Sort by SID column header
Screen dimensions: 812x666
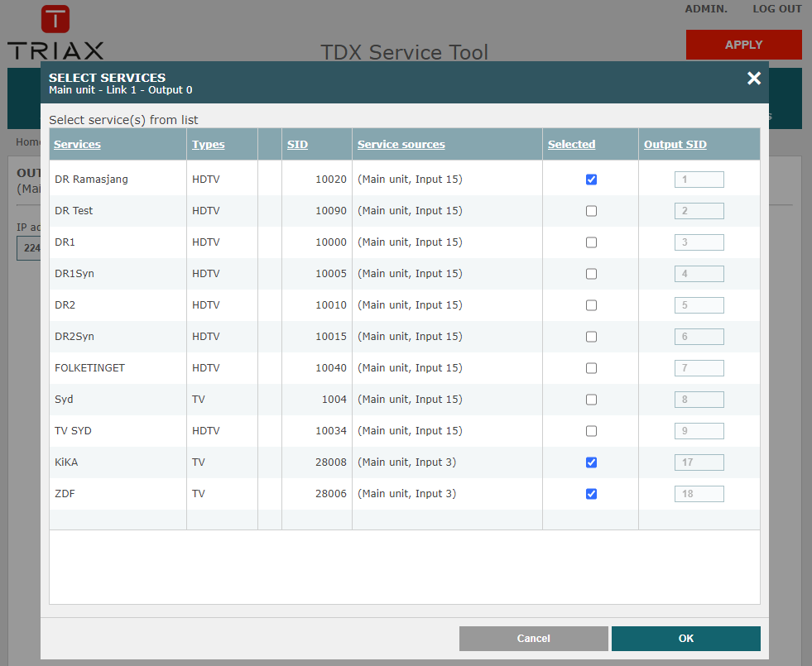[297, 145]
